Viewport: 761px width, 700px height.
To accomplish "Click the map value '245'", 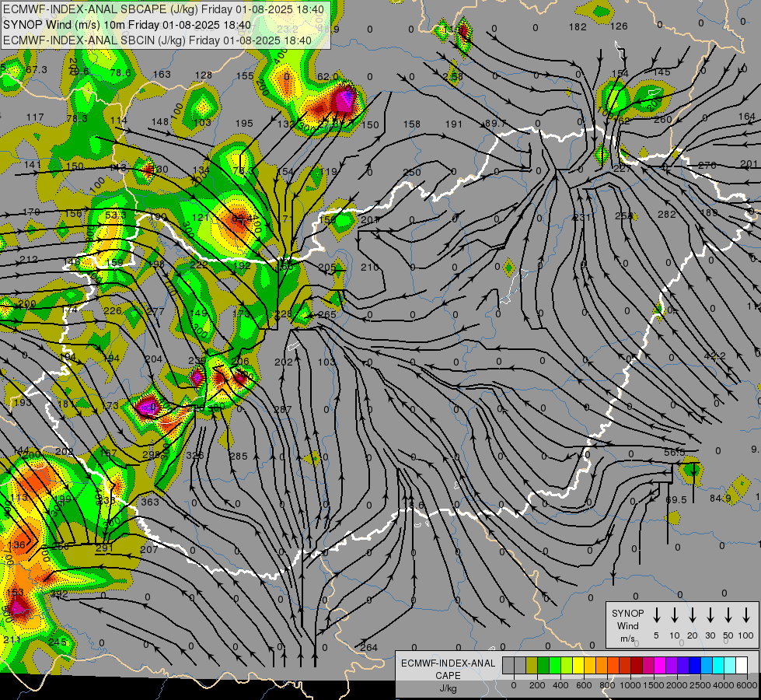I will coord(57,642).
